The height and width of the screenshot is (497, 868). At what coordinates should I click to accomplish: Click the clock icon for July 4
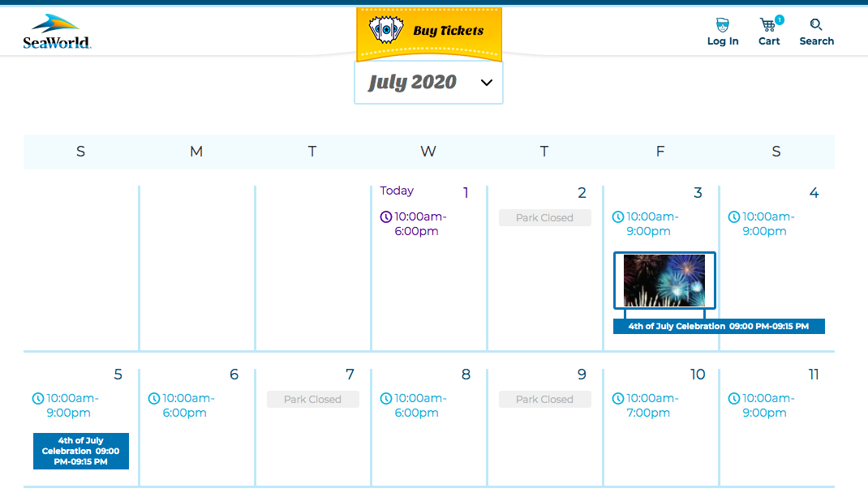[734, 216]
